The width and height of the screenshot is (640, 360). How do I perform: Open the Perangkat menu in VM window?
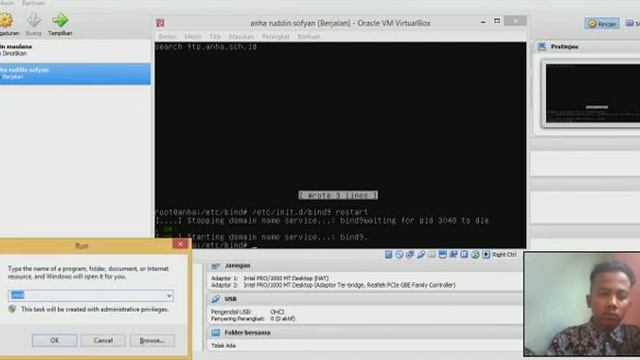click(276, 36)
